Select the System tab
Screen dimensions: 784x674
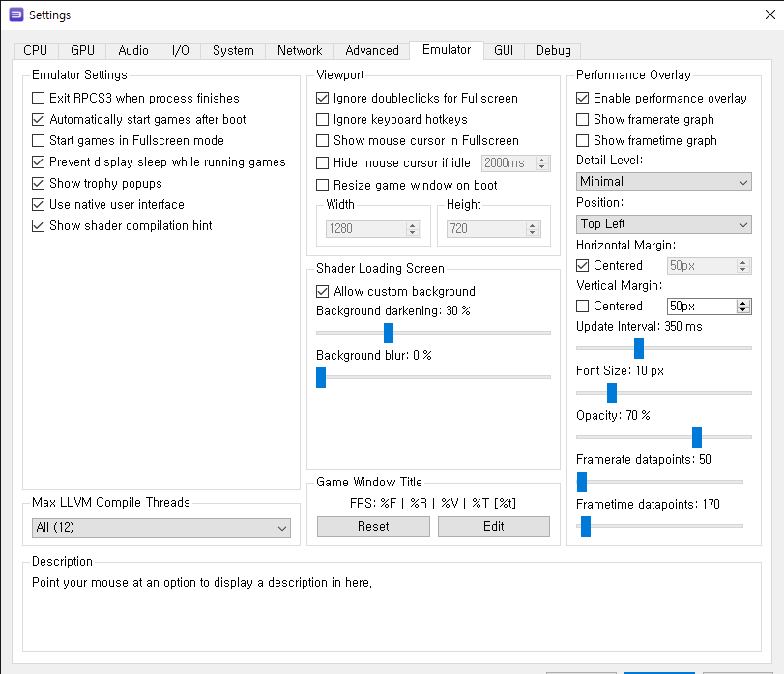coord(233,51)
